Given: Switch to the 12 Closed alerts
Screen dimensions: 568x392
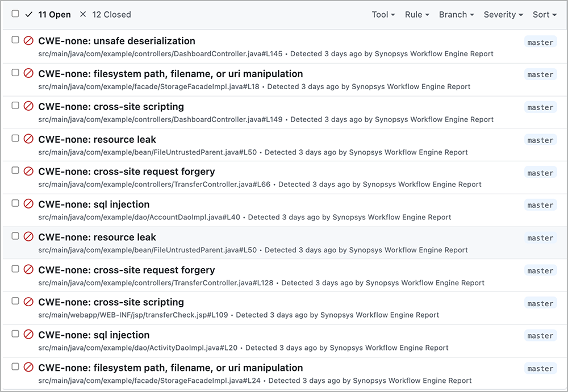Looking at the screenshot, I should 111,15.
